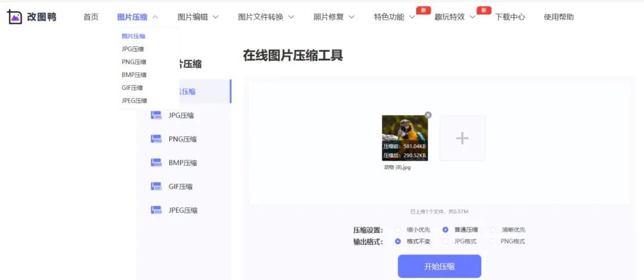Click the plus icon to add image

462,138
